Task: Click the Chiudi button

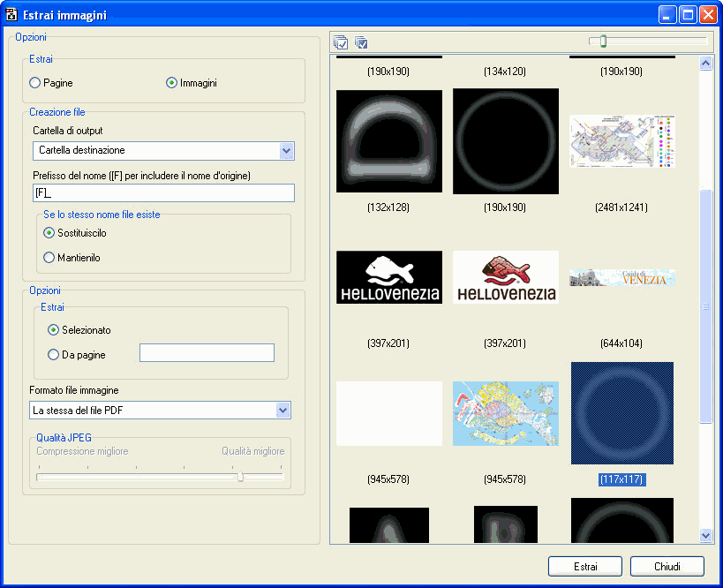Action: click(667, 566)
